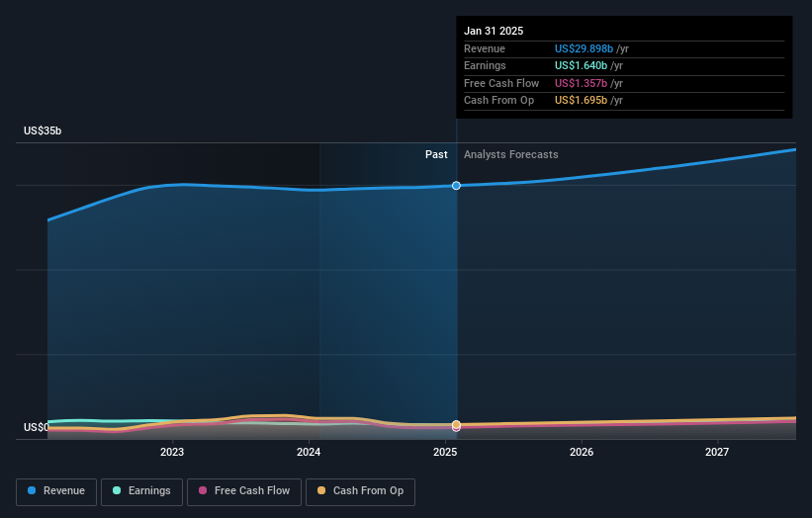This screenshot has height=518, width=812.
Task: Click the Analysts Forecasts label
Action: [x=511, y=154]
